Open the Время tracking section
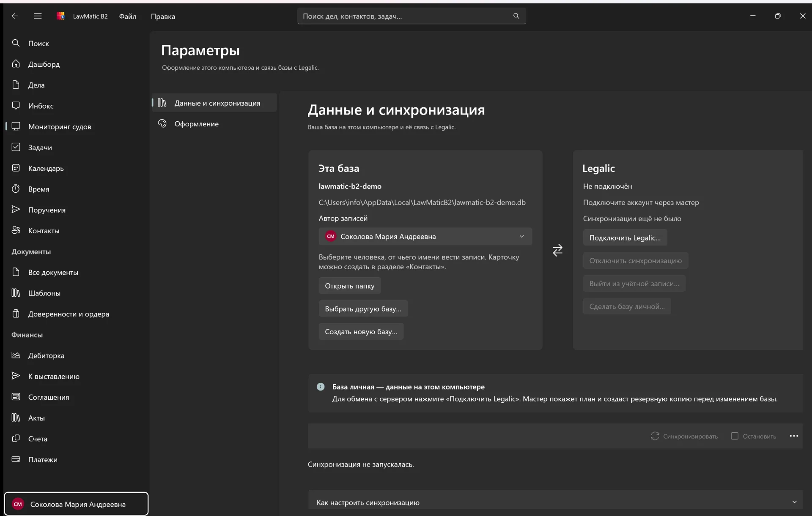This screenshot has height=516, width=812. (76, 189)
